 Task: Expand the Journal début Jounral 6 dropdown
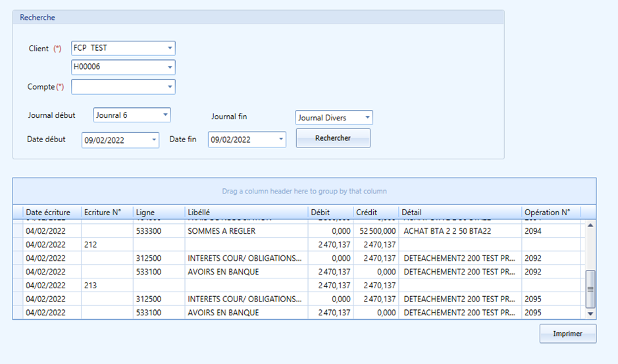tap(165, 115)
